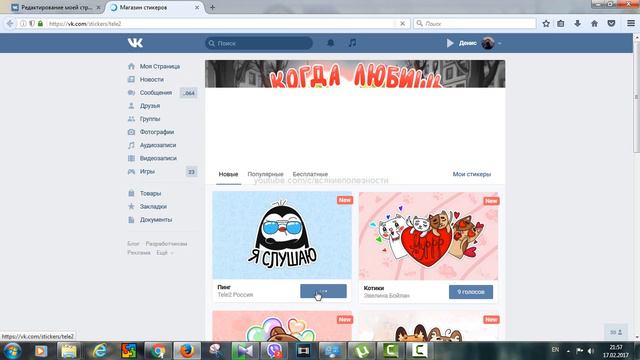Viewport: 640px width, 360px height.
Task: Open the bookmarks list icon
Action: click(561, 24)
